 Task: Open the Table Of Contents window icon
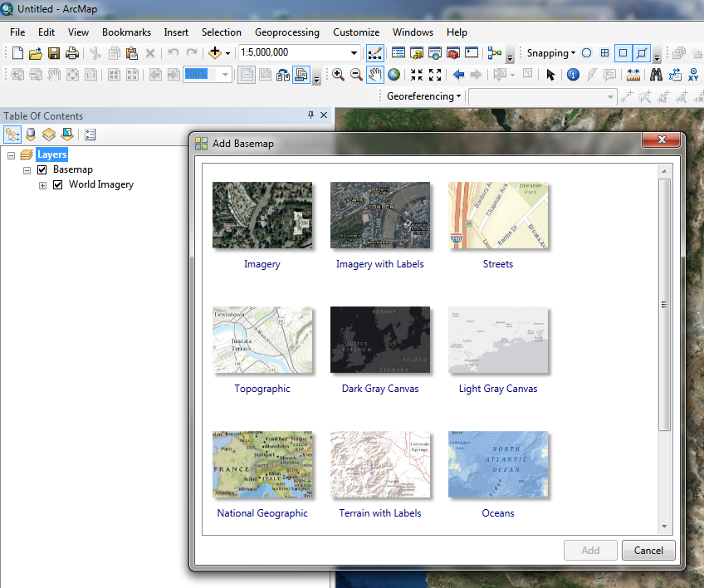pyautogui.click(x=398, y=53)
